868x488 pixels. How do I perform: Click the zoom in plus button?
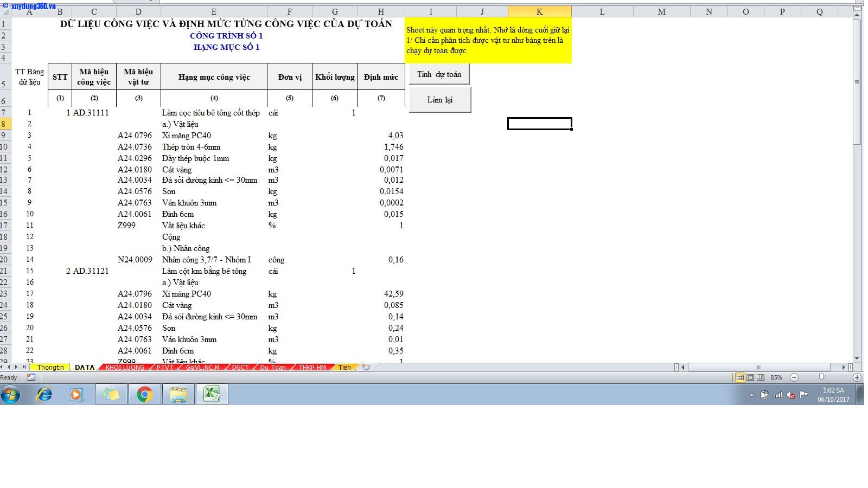tap(857, 377)
